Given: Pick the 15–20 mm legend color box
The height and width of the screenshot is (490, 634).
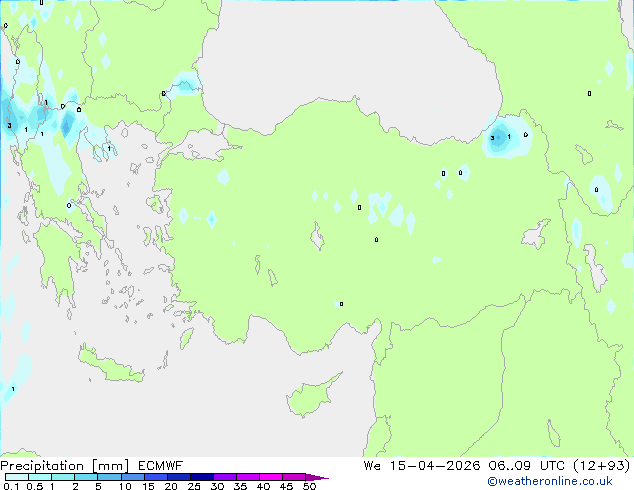Looking at the screenshot, I should click(156, 477).
